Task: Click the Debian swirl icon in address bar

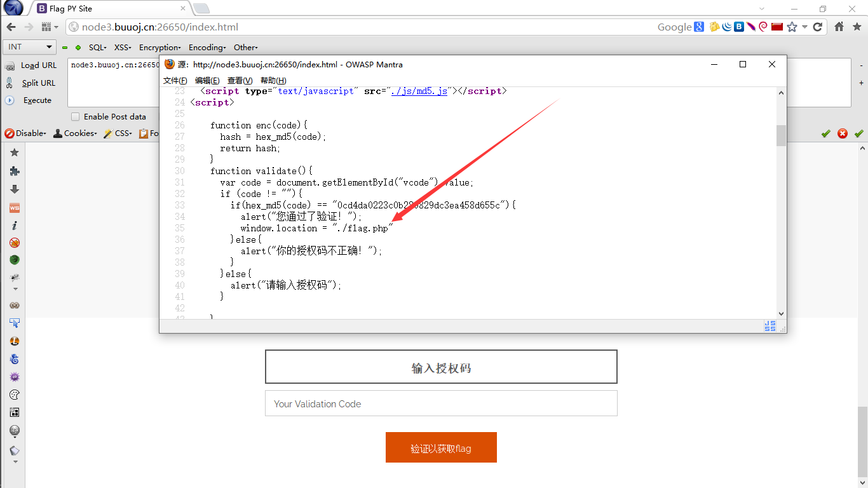Action: click(763, 27)
